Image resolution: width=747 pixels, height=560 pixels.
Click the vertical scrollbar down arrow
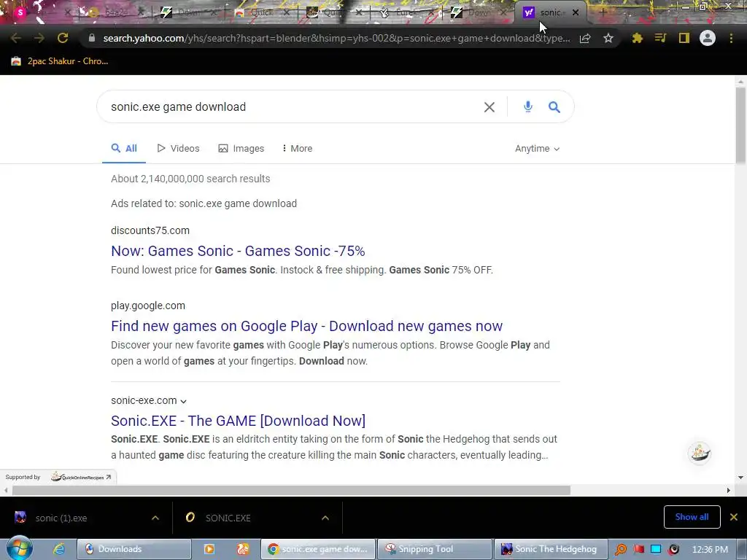tap(740, 477)
